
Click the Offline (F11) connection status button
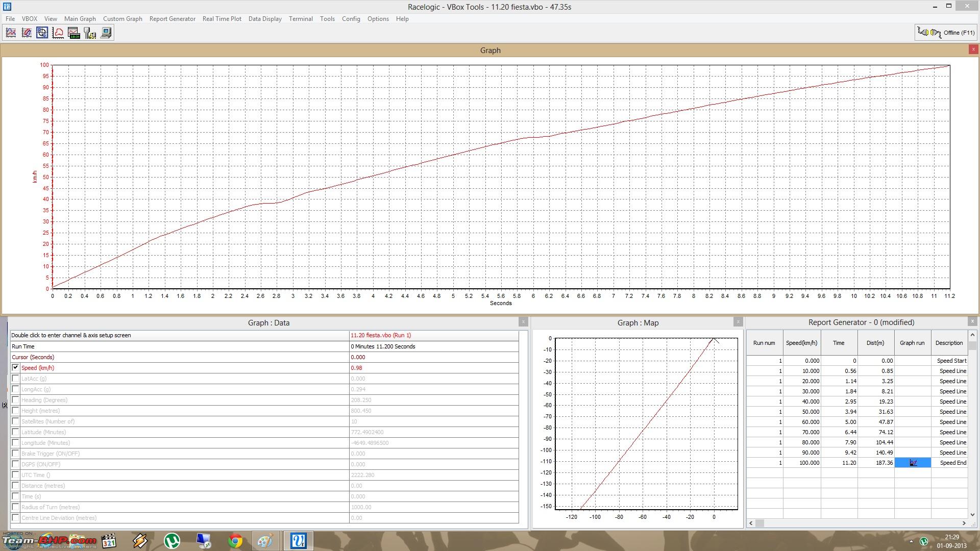point(946,33)
